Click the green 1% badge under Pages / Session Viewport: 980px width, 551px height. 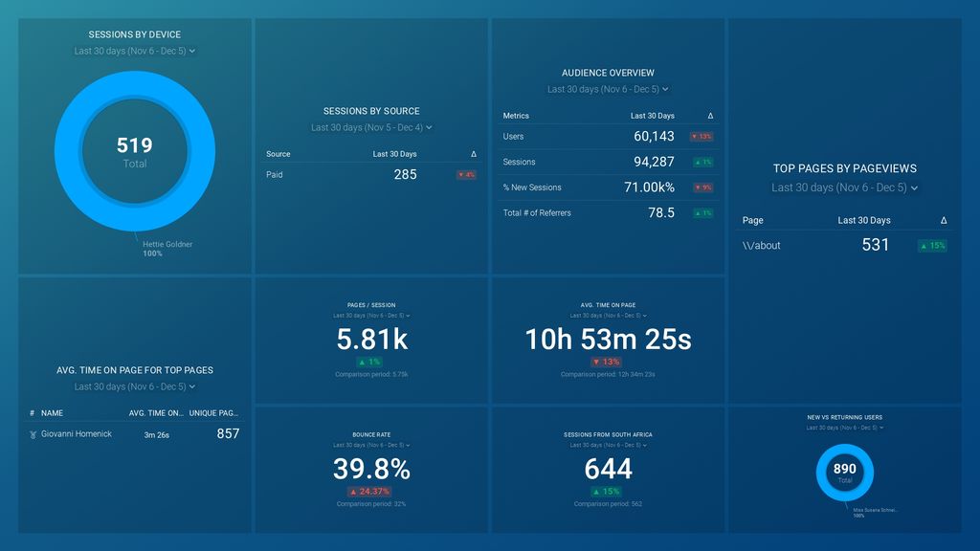point(370,362)
